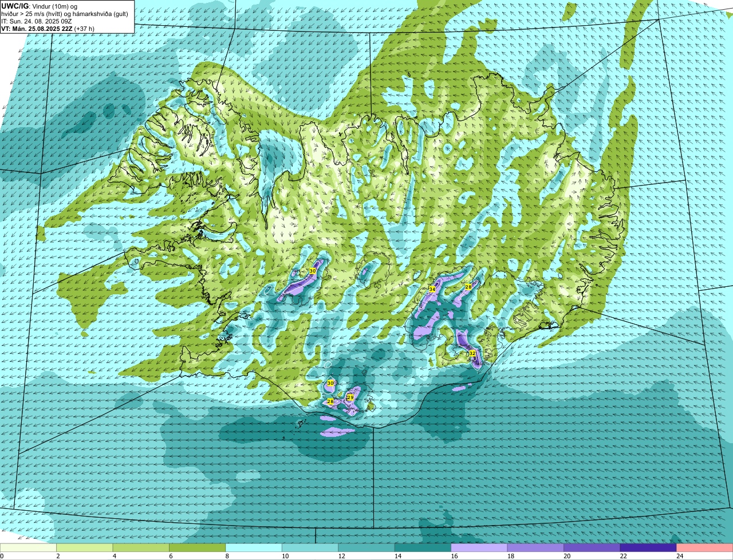Click the legend tick label '4'
The height and width of the screenshot is (560, 733).
114,556
